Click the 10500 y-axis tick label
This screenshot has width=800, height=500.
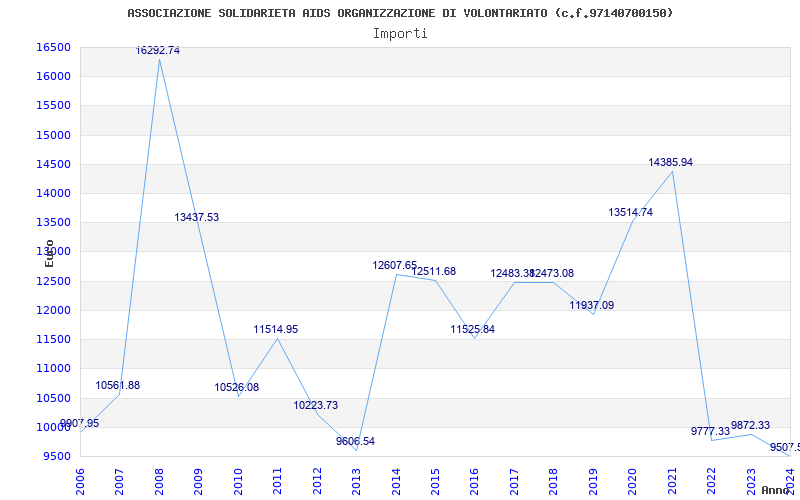54,398
